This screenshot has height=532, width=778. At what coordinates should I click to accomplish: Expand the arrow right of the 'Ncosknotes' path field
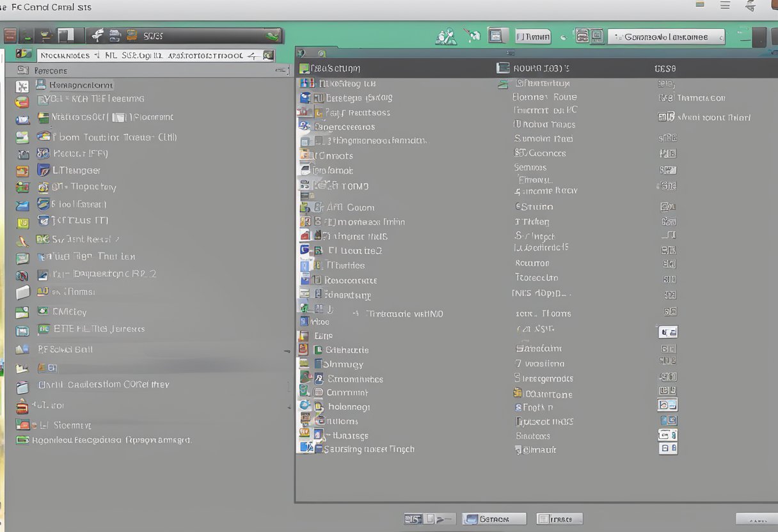click(x=269, y=56)
